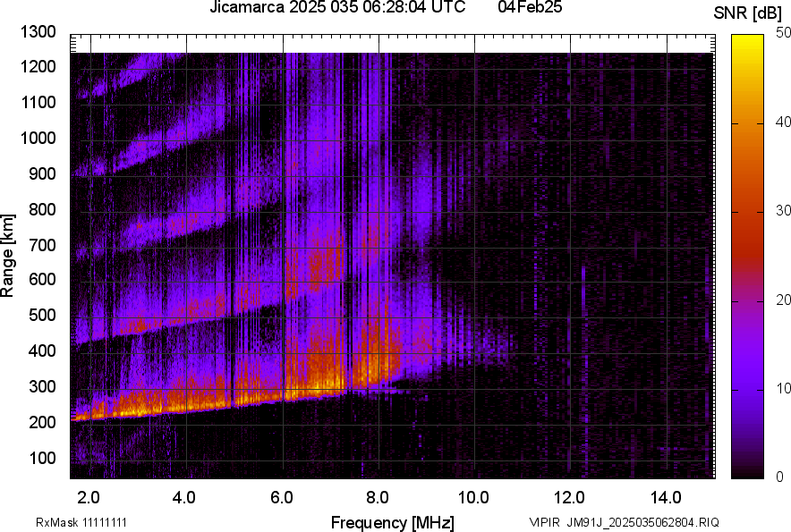Click the 'VIPIR' footer label

tap(544, 522)
